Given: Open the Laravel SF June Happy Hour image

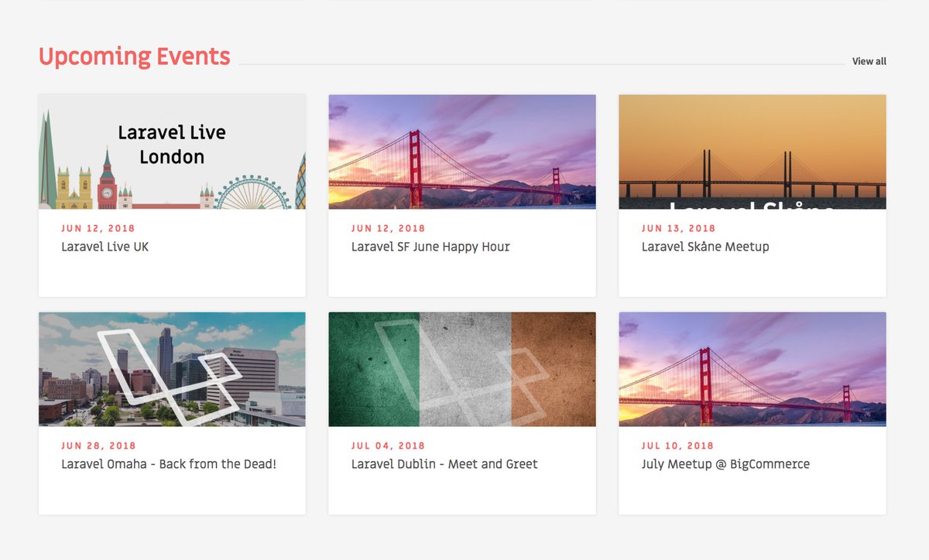Looking at the screenshot, I should tap(462, 152).
